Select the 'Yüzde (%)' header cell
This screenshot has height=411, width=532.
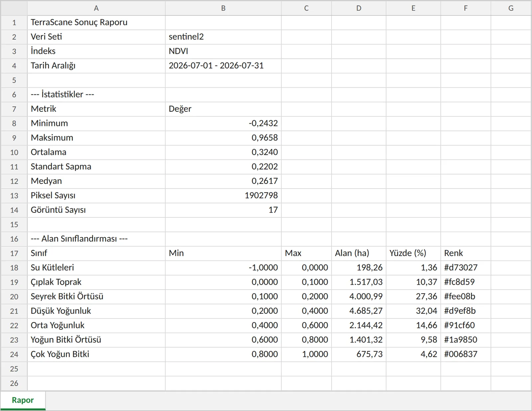pos(413,253)
